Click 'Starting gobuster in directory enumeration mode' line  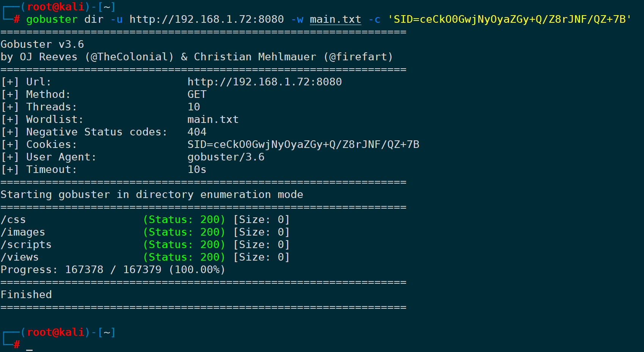coord(152,195)
